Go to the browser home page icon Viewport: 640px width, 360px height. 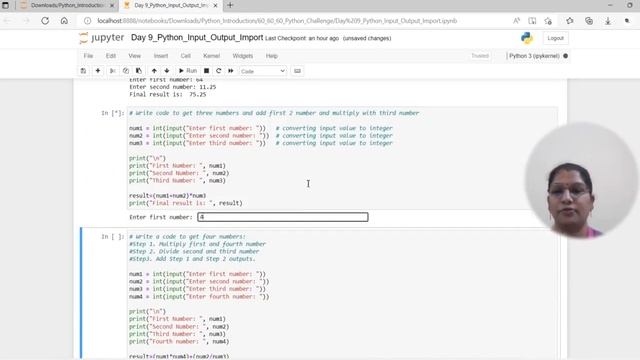pos(64,21)
